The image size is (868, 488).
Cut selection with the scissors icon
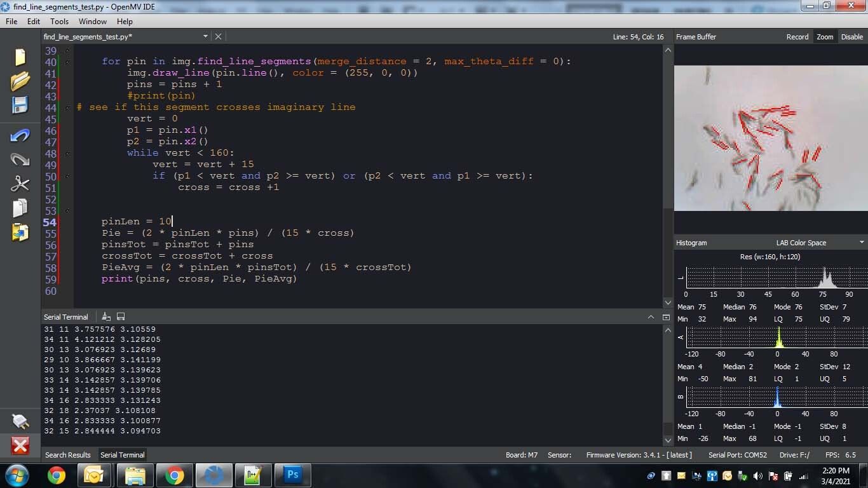[20, 184]
